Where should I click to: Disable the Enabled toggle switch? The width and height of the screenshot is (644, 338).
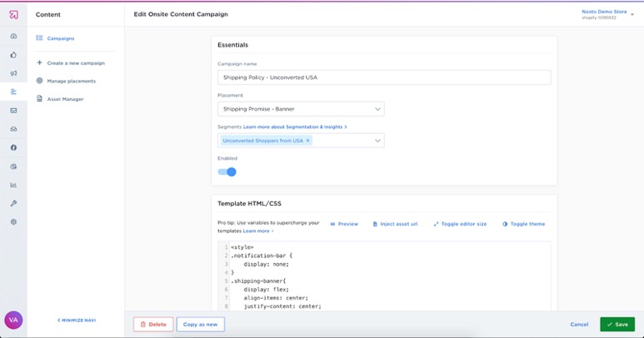click(227, 171)
